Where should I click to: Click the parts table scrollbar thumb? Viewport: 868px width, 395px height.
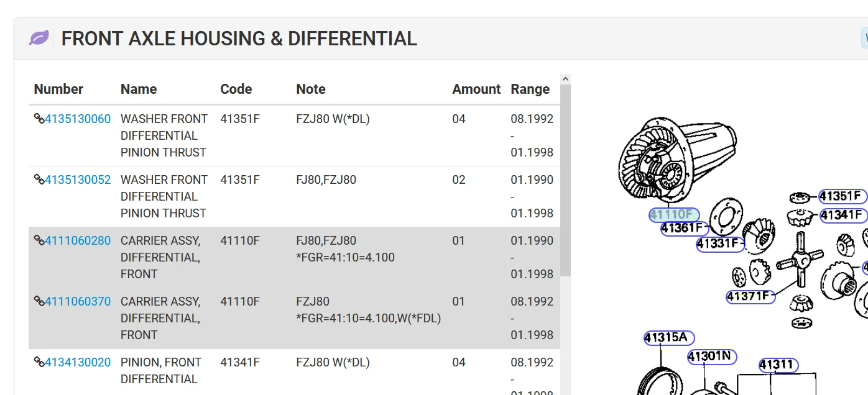(x=565, y=180)
